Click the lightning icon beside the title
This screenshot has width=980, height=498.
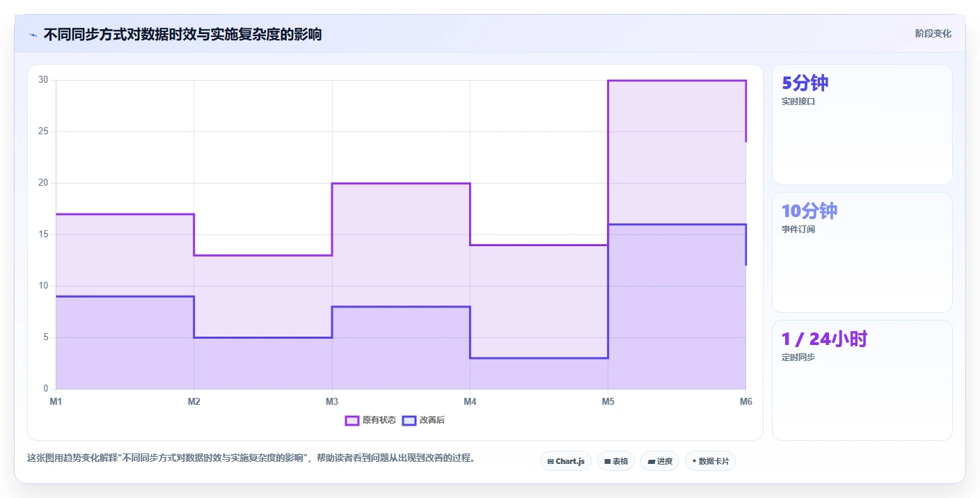tap(33, 35)
